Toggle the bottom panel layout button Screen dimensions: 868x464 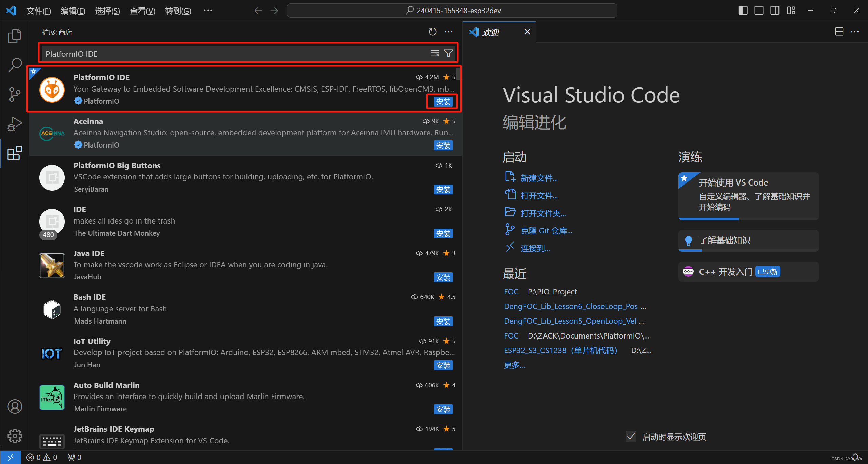pos(759,11)
